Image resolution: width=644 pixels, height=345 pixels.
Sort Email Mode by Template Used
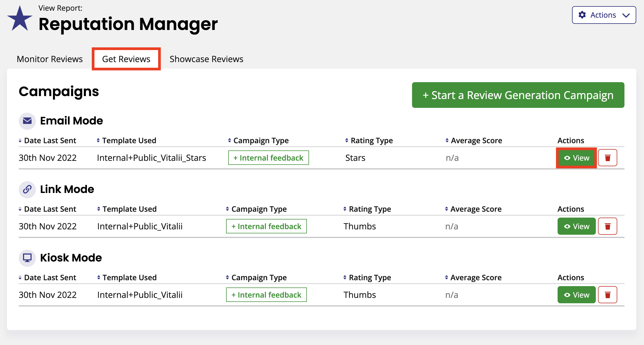(x=127, y=141)
